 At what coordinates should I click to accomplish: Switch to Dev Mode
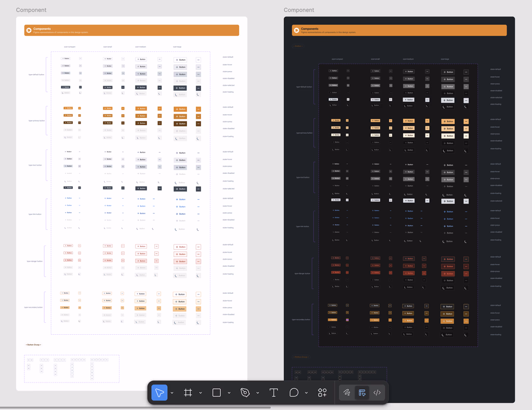click(377, 392)
